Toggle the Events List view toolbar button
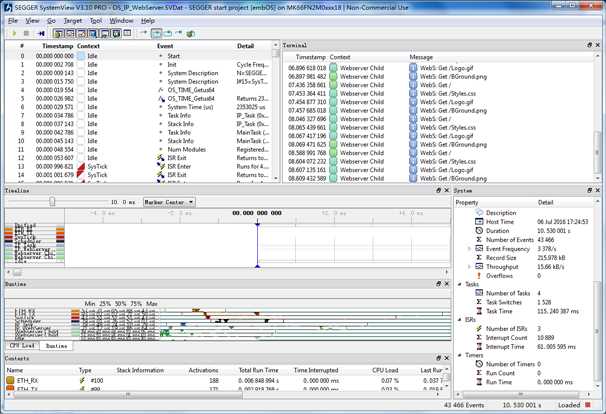Viewport: 606px width, 414px height. (59, 33)
